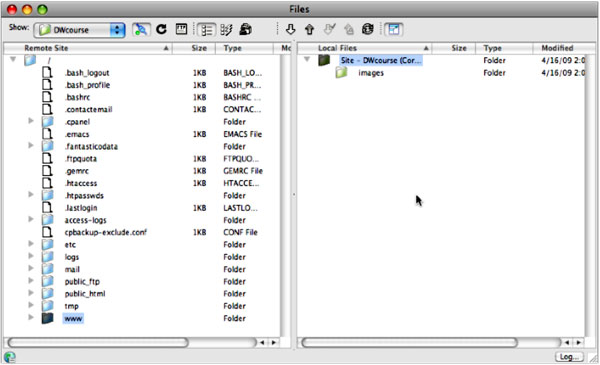The image size is (600, 365).
Task: Sort remote files by Type header
Action: coord(244,48)
